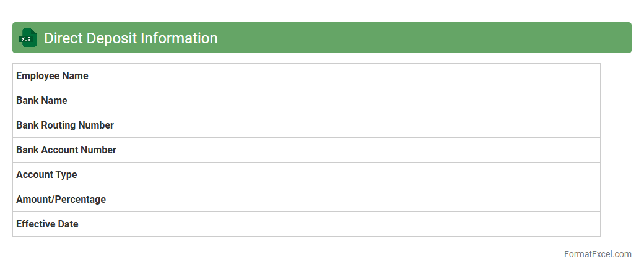This screenshot has width=644, height=272.
Task: Activate the empty cell next to Amount/Percentage
Action: 582,200
